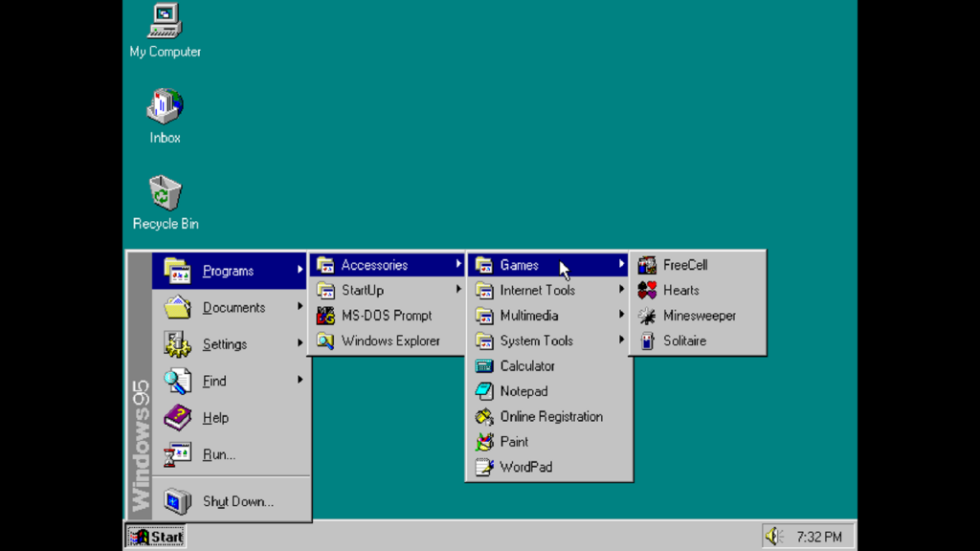Open Calculator from Accessories
This screenshot has width=980, height=551.
coord(549,366)
